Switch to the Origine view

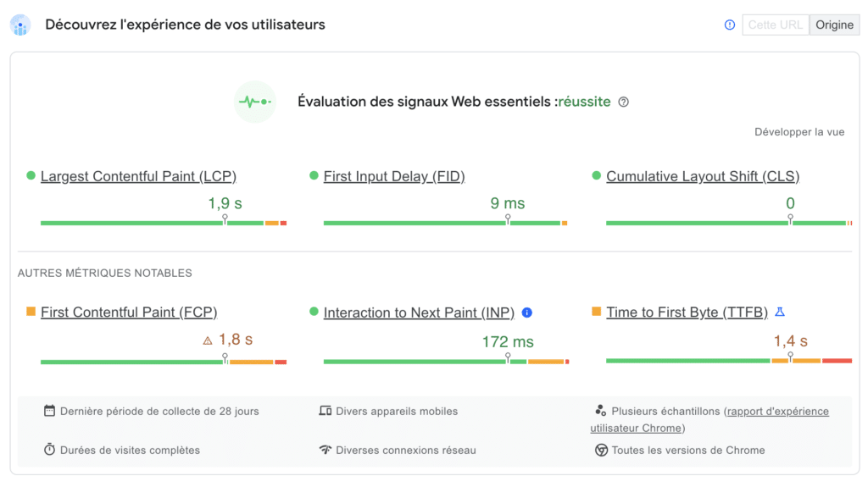coord(834,25)
